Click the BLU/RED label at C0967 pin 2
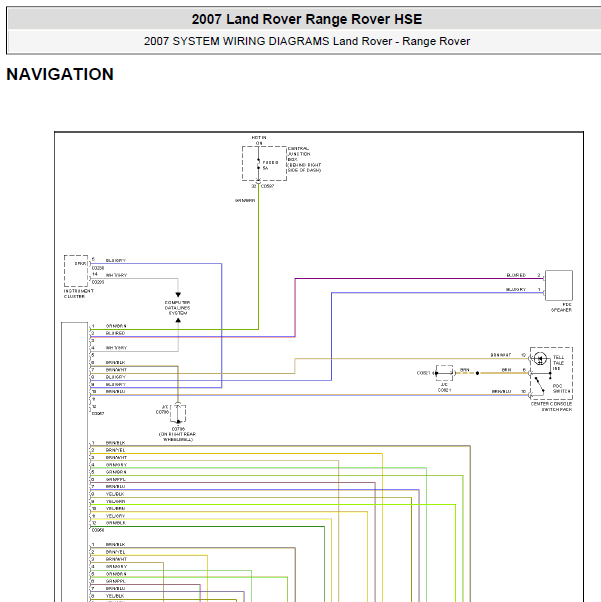 116,333
